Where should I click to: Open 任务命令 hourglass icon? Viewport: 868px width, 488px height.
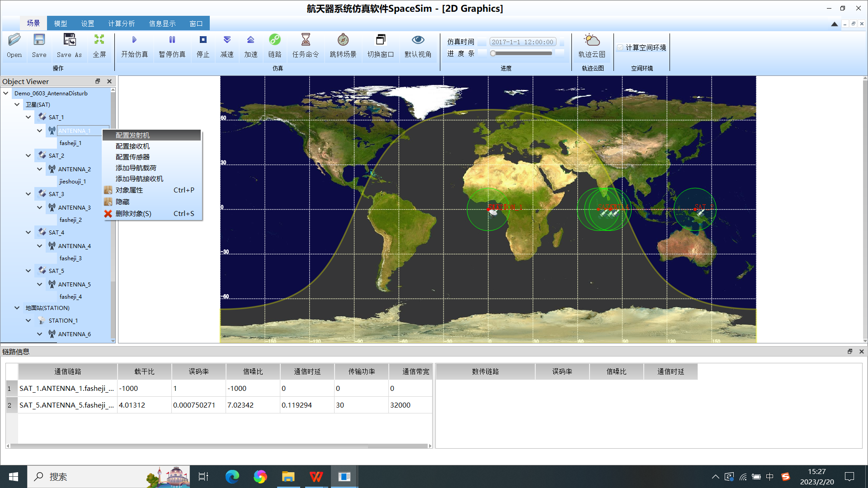pos(306,40)
